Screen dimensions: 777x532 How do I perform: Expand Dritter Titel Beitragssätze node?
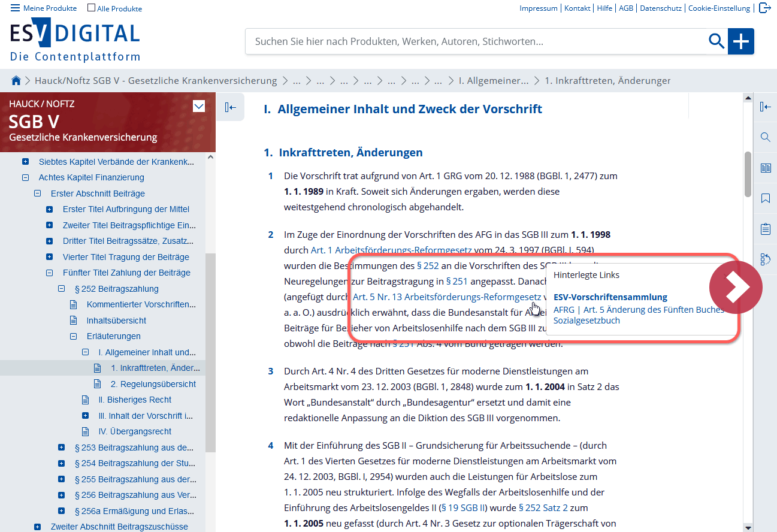[49, 241]
